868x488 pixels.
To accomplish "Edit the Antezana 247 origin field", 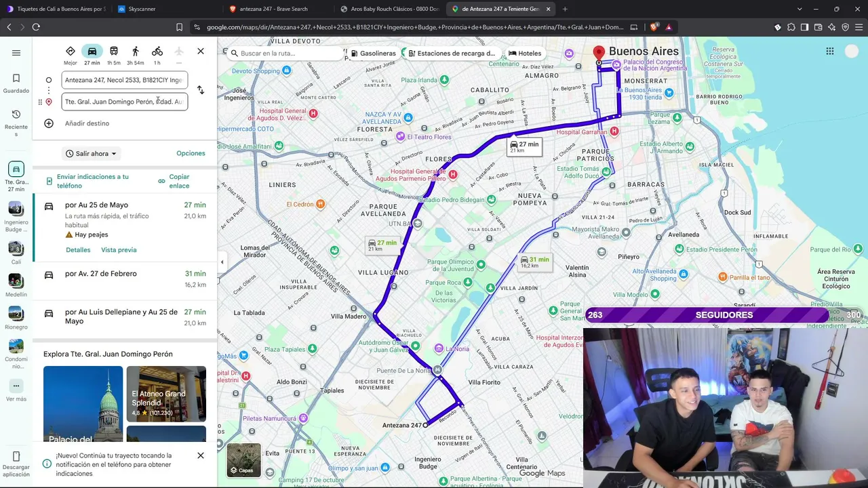I will coord(124,80).
